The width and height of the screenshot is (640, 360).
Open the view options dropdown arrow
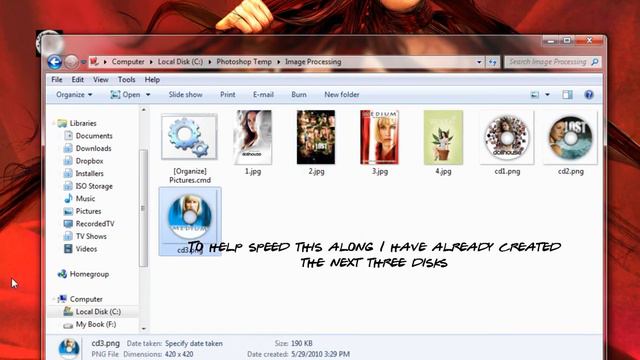[547, 95]
